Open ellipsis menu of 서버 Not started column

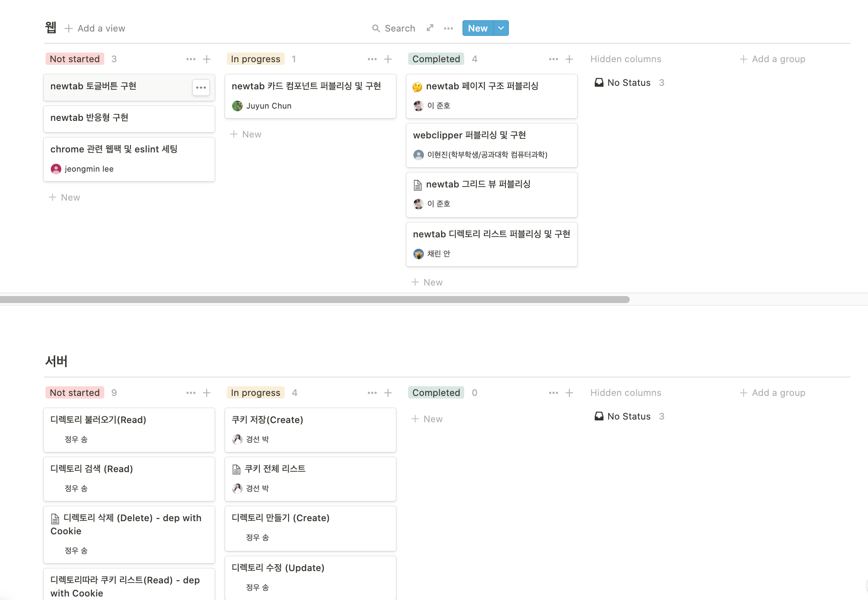191,393
